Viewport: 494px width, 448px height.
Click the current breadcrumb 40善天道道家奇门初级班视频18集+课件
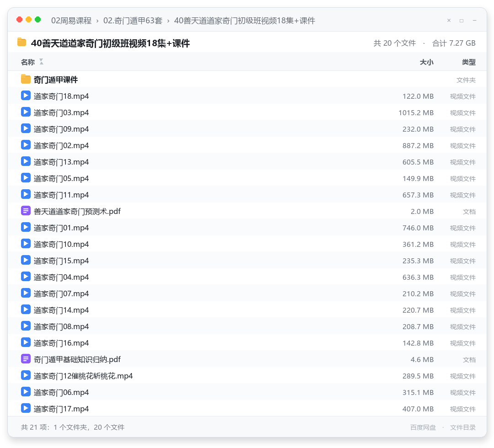[x=244, y=21]
